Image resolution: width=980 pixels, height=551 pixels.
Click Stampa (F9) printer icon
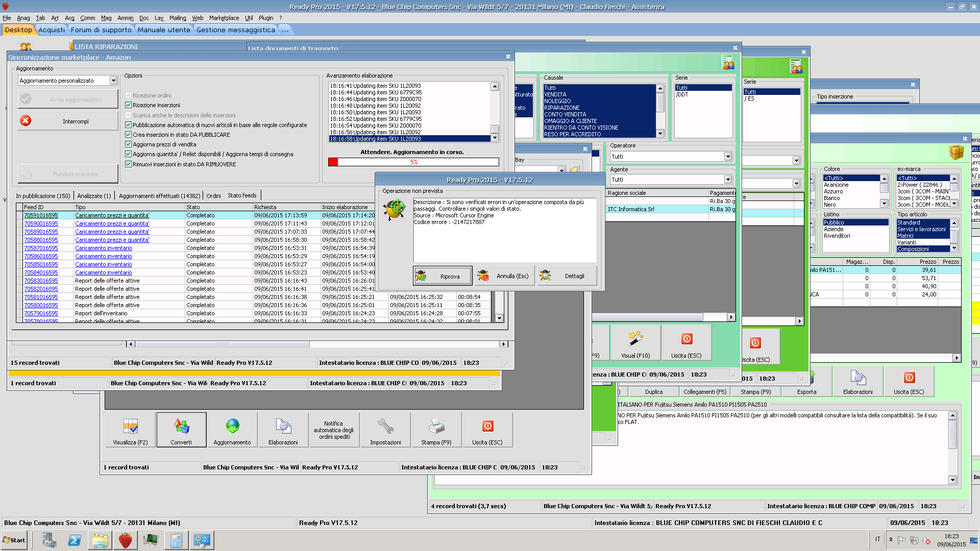click(x=436, y=430)
